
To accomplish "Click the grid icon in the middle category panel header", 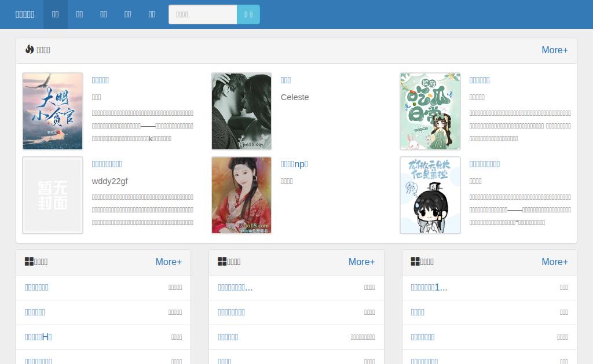I will click(x=222, y=262).
